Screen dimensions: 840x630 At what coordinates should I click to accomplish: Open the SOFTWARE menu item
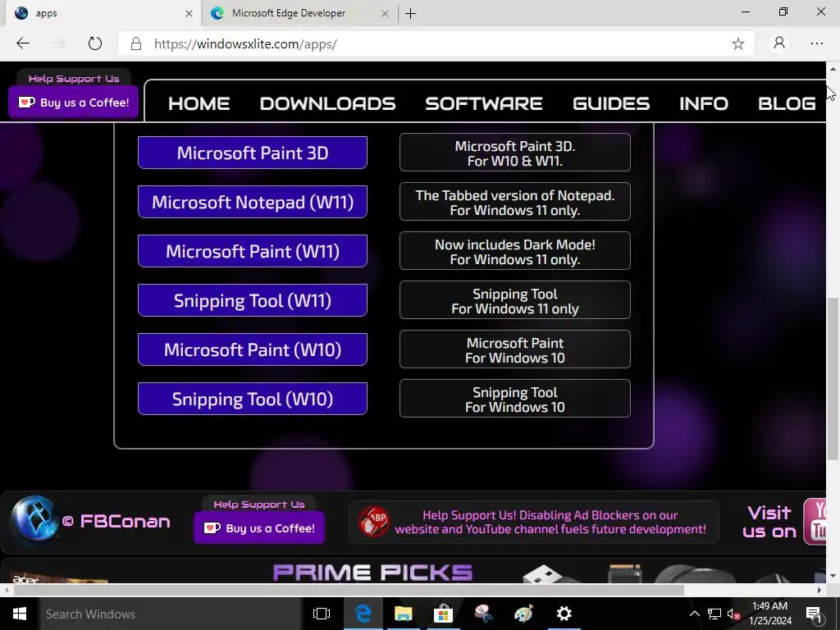(x=484, y=103)
